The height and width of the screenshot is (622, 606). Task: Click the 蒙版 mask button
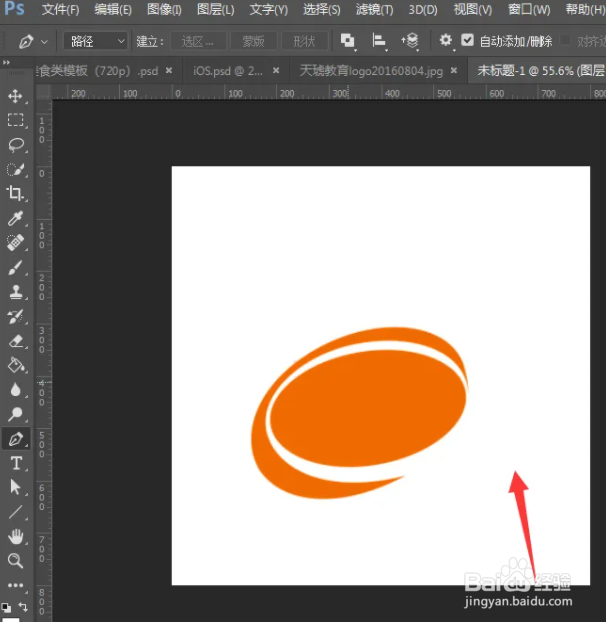253,41
